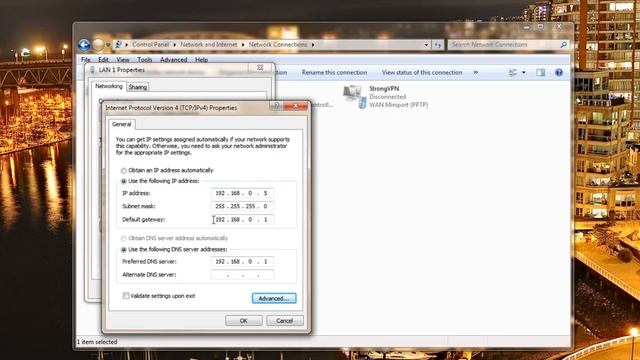Click the help button in IPv4 Properties title bar
The width and height of the screenshot is (640, 360).
click(276, 106)
